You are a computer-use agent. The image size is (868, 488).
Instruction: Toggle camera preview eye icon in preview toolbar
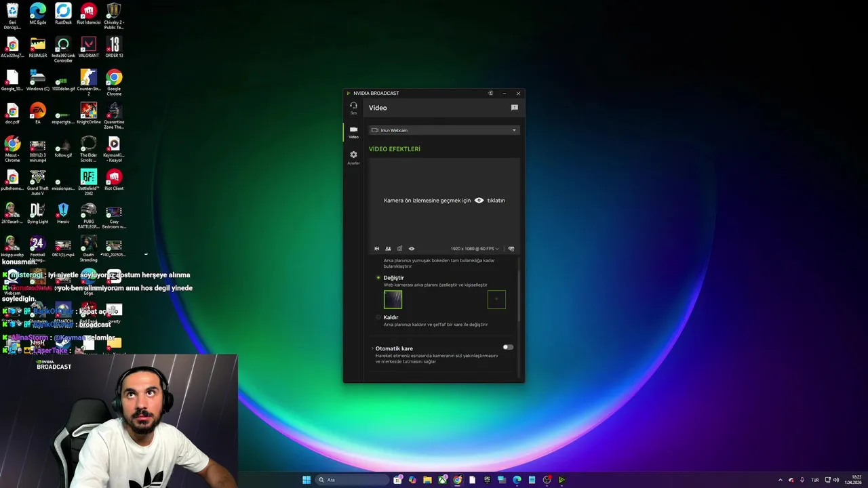[x=411, y=249]
